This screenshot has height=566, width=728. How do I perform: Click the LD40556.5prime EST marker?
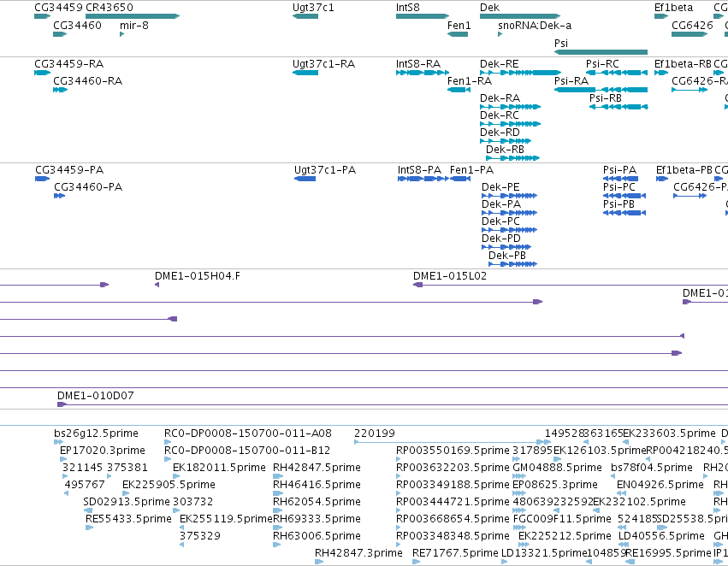(x=624, y=545)
